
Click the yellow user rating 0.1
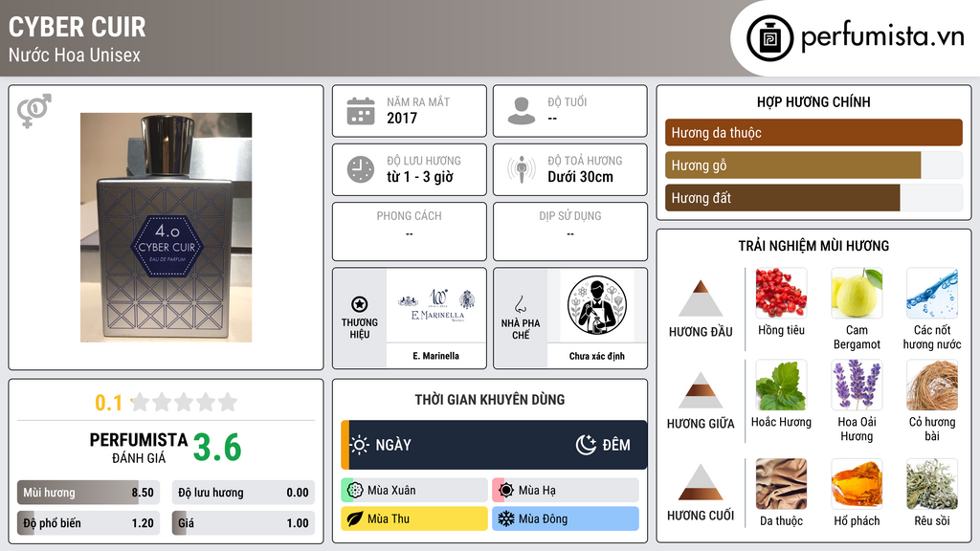[109, 403]
